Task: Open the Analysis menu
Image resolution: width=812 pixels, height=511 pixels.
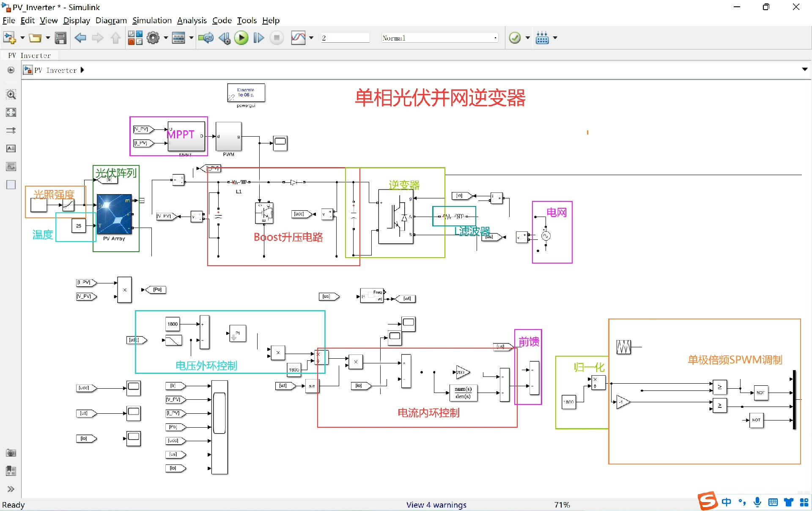Action: [x=192, y=20]
